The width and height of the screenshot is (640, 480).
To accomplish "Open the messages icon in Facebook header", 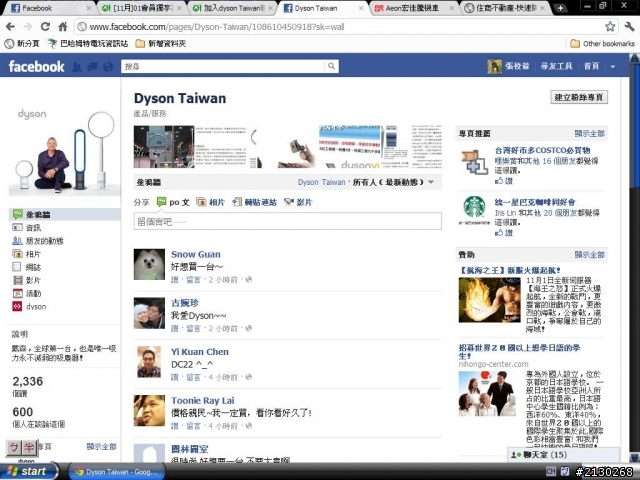I will click(92, 66).
